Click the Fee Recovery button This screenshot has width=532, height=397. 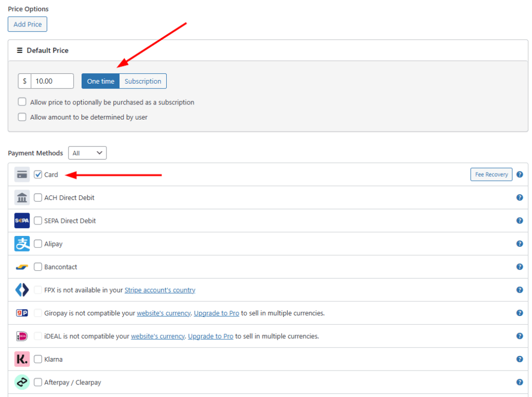pos(491,175)
